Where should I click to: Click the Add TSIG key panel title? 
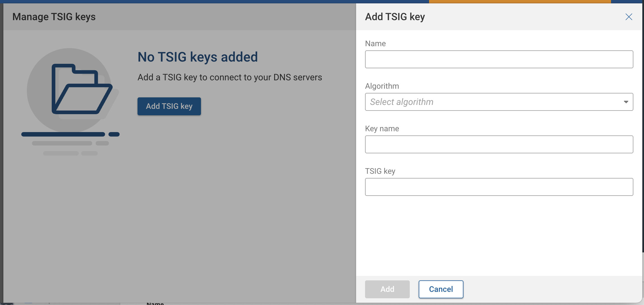[395, 17]
